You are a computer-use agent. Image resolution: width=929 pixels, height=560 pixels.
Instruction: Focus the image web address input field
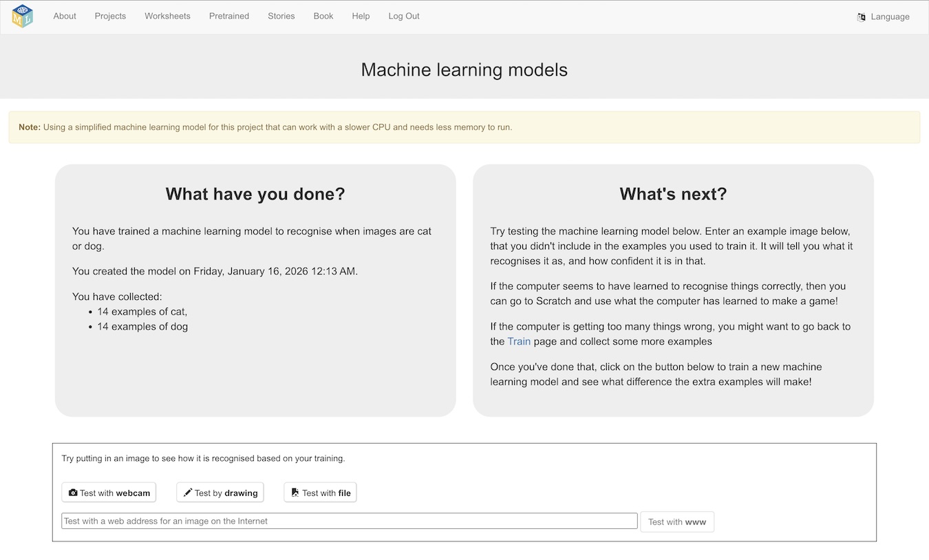tap(350, 521)
